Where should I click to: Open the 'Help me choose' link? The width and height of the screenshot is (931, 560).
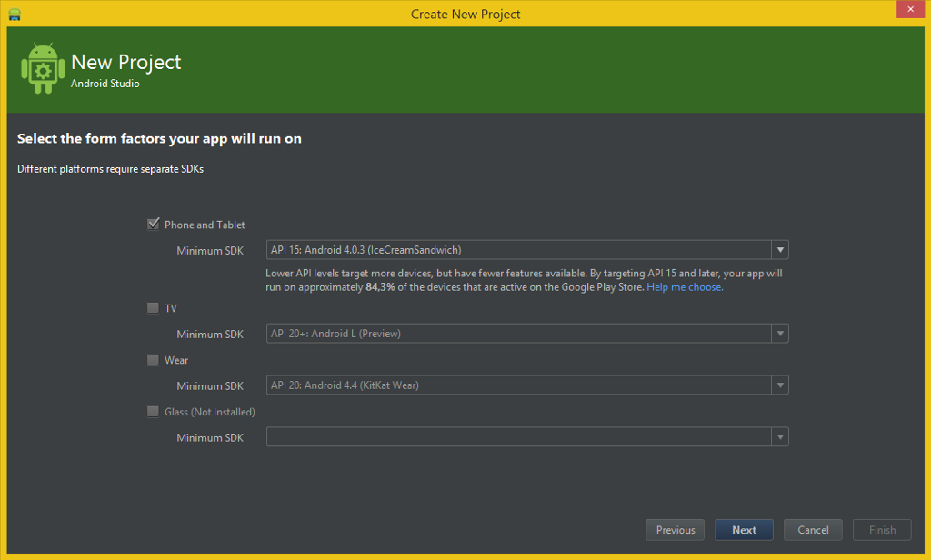point(685,287)
